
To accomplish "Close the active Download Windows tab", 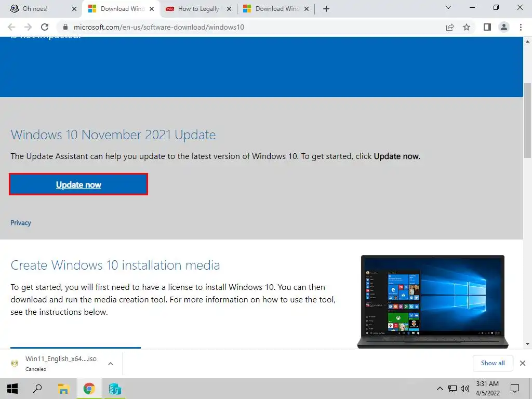I will pos(152,9).
